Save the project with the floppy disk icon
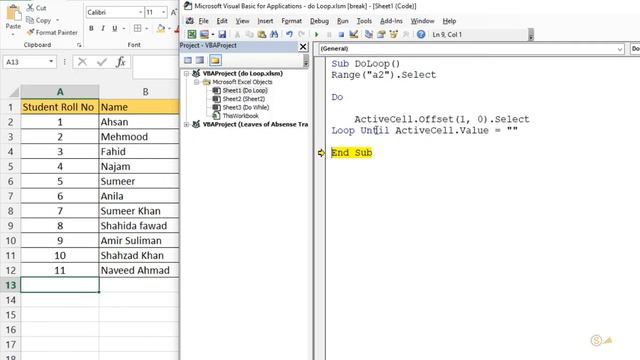The height and width of the screenshot is (360, 640). tap(222, 35)
